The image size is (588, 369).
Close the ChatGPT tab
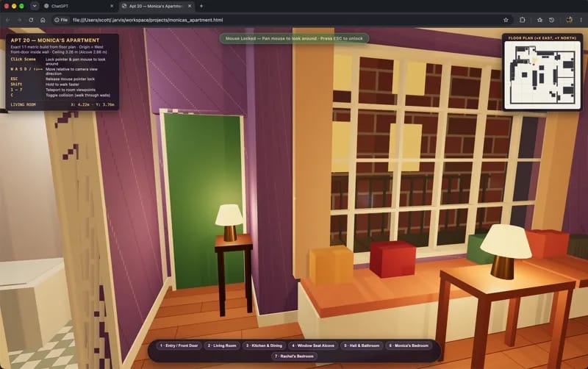coord(112,6)
